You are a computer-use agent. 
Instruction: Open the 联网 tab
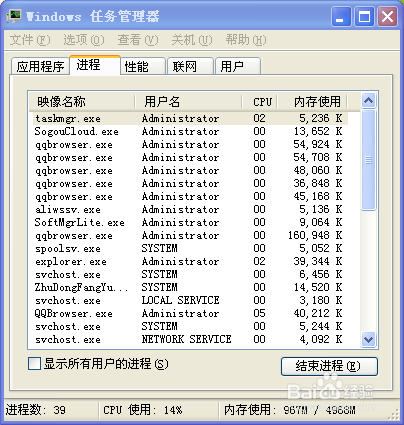(x=190, y=66)
